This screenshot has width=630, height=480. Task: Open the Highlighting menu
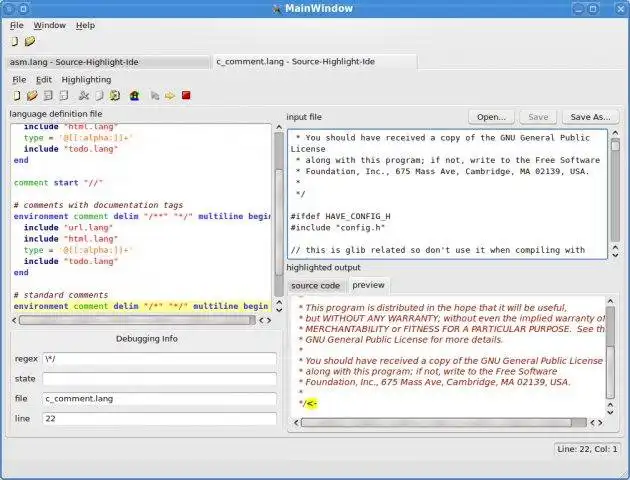click(86, 80)
